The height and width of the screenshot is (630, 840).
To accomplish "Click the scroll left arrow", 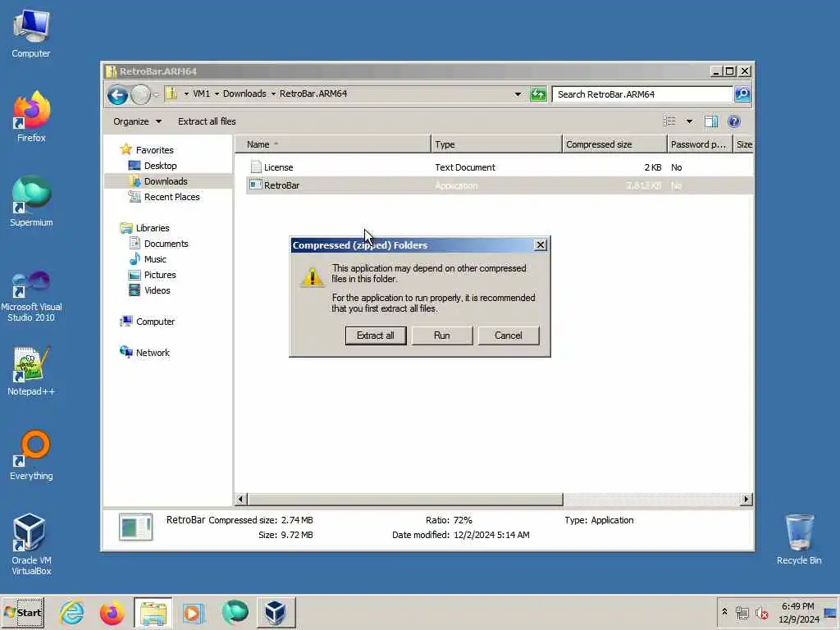I will (x=240, y=500).
